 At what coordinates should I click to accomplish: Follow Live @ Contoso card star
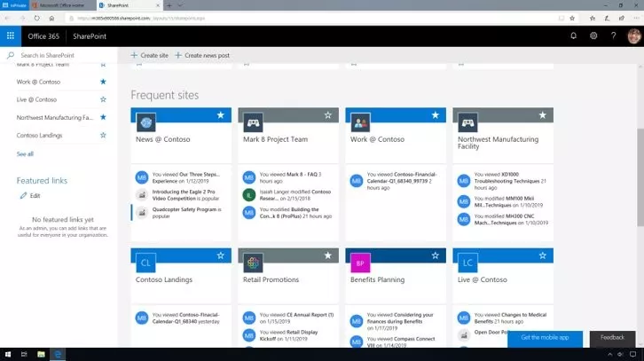(x=543, y=255)
